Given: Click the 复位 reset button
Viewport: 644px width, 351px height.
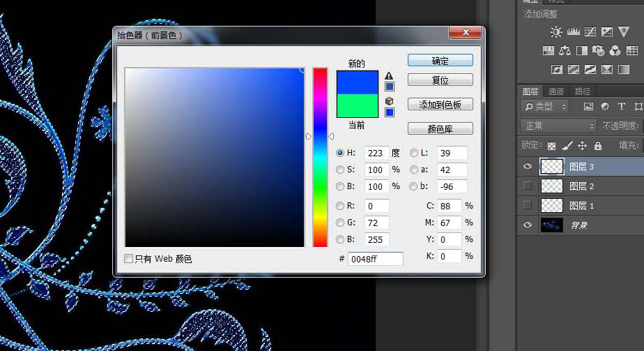Looking at the screenshot, I should [x=440, y=80].
